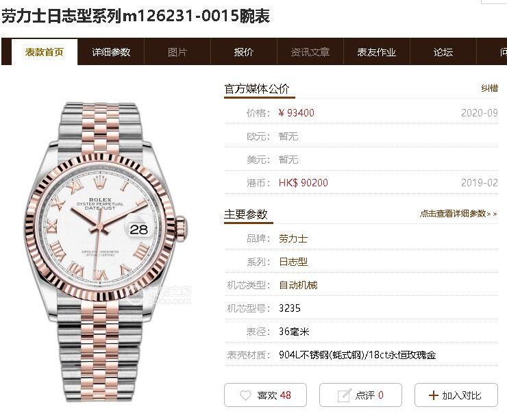Click the 加入对比 button
Image resolution: width=507 pixels, height=420 pixels.
456,395
